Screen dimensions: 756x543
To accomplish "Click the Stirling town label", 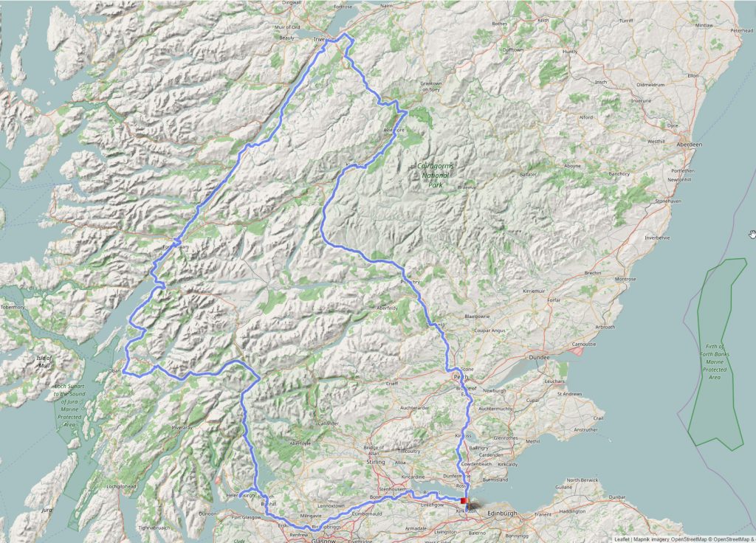I will point(376,462).
